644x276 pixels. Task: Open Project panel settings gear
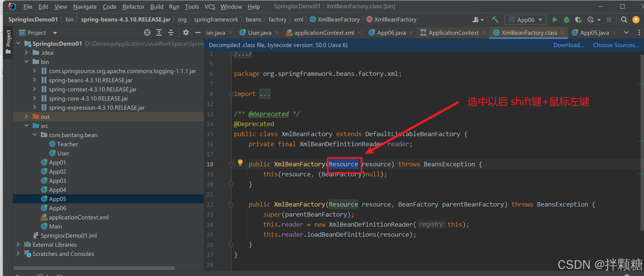click(x=186, y=32)
